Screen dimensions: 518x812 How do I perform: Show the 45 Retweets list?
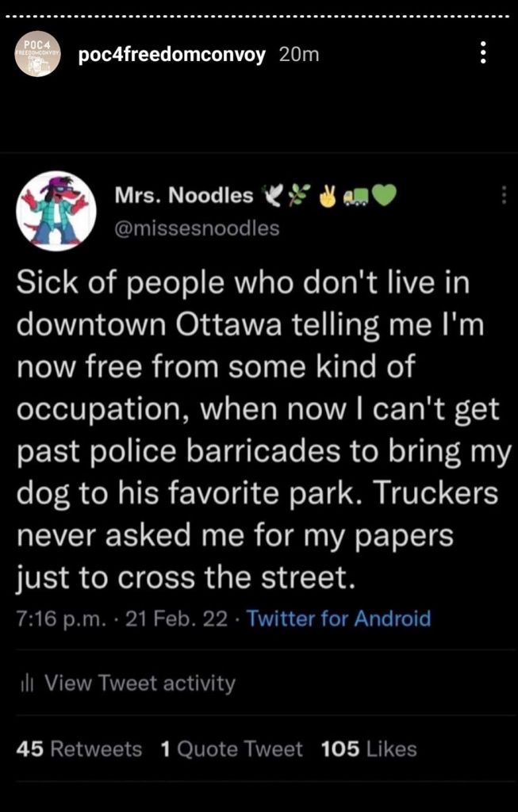pos(79,749)
